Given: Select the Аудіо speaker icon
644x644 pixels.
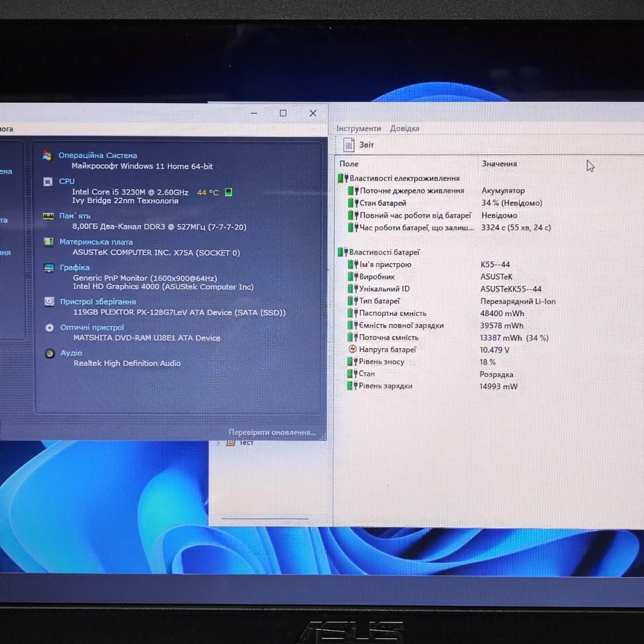Looking at the screenshot, I should point(49,353).
